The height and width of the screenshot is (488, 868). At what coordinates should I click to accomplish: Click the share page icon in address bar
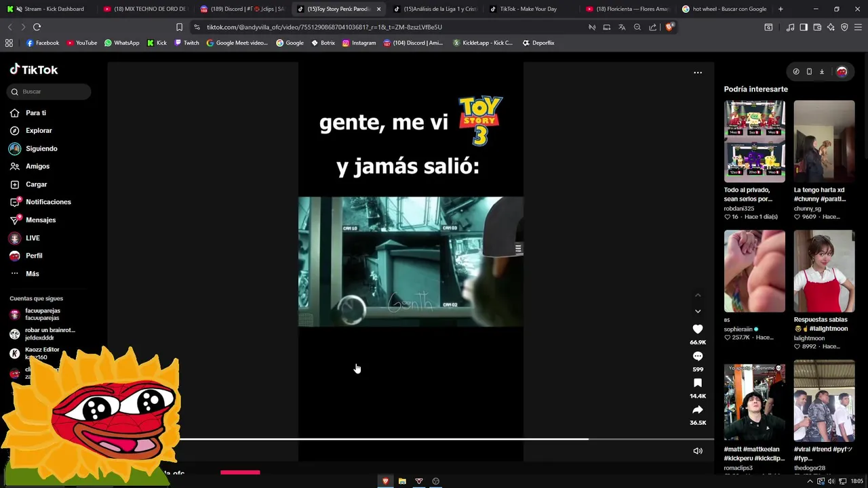click(x=652, y=27)
